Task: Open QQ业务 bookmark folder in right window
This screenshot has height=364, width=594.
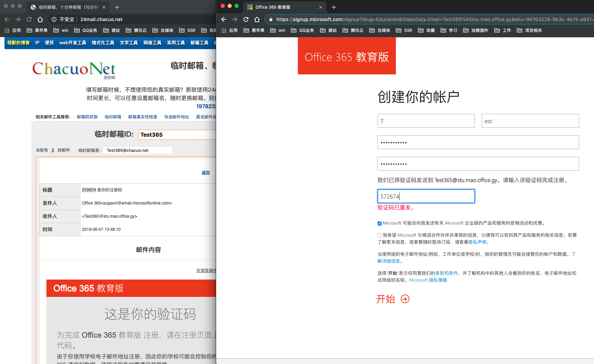Action: [x=302, y=30]
